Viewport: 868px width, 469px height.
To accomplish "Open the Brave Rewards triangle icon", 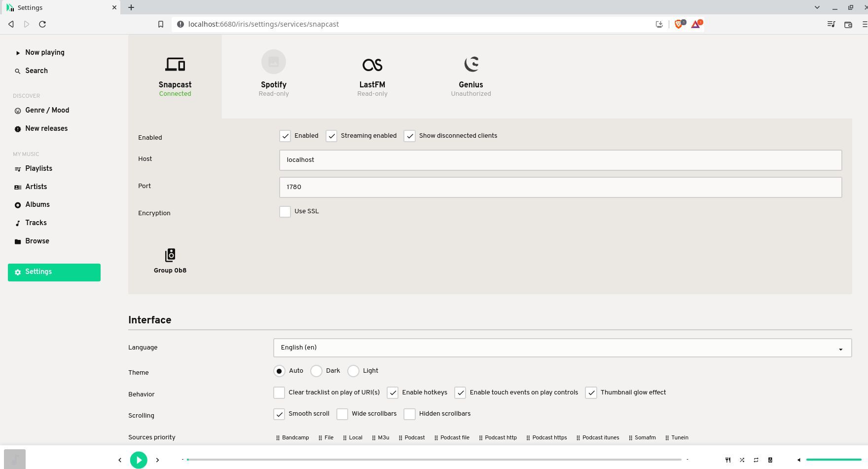I will coord(696,24).
